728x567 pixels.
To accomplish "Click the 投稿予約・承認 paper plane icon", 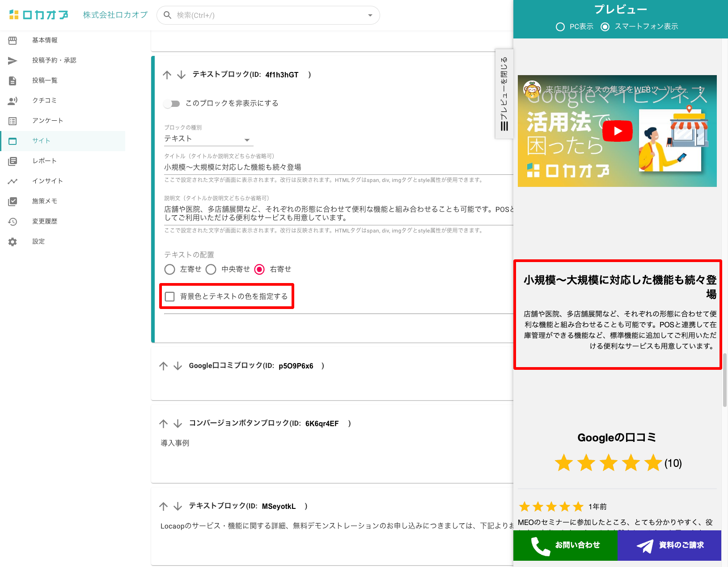I will [13, 61].
